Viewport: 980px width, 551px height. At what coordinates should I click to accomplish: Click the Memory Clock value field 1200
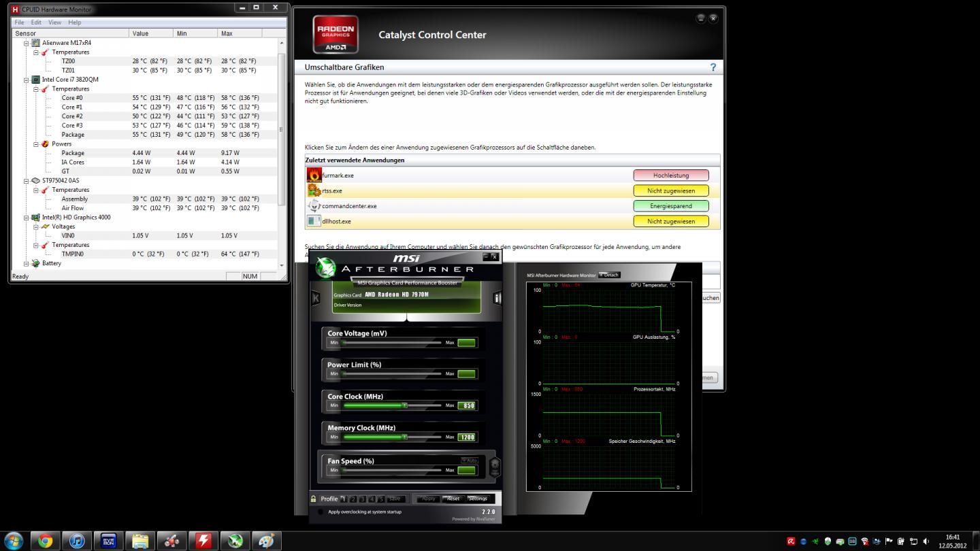click(467, 437)
